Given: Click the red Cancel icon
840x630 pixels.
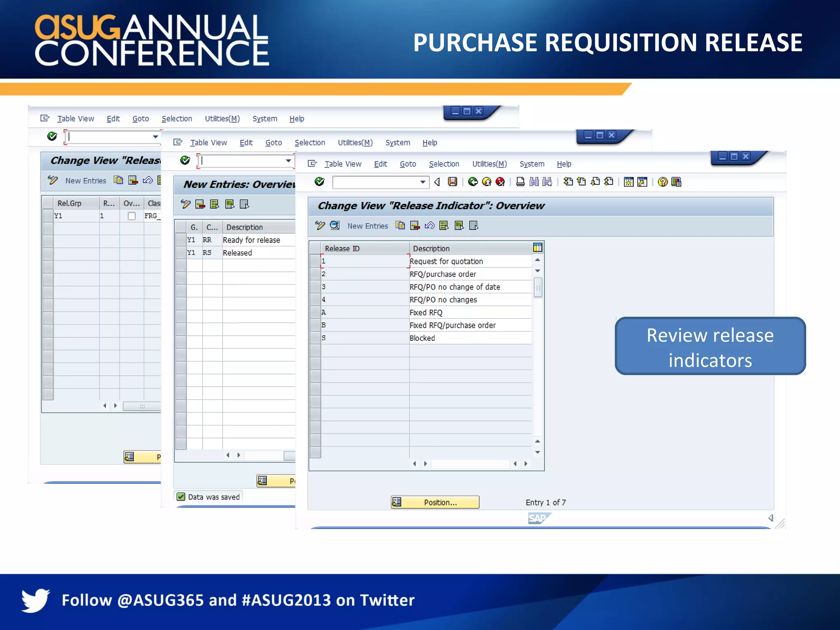Looking at the screenshot, I should [x=500, y=182].
